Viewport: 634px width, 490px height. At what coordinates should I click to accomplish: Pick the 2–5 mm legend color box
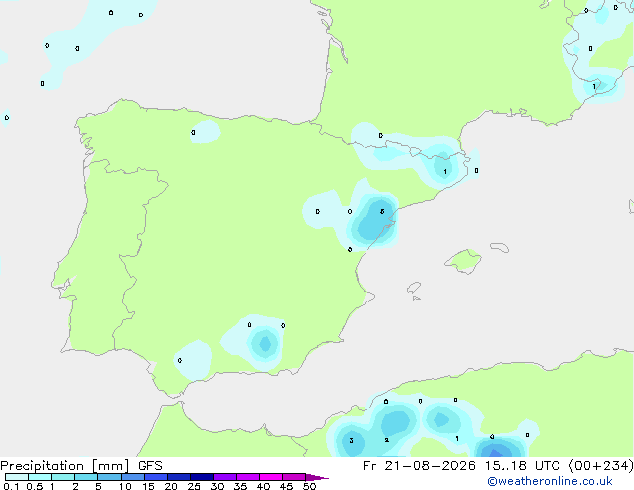(x=86, y=477)
